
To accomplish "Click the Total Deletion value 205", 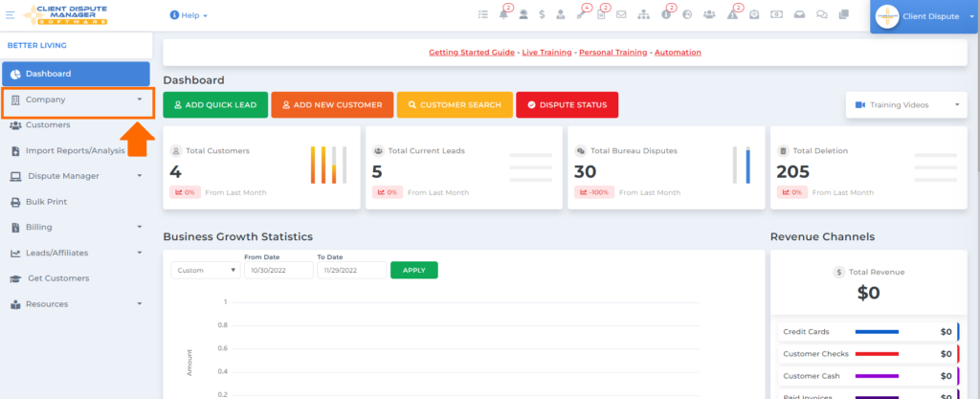I will coord(793,171).
